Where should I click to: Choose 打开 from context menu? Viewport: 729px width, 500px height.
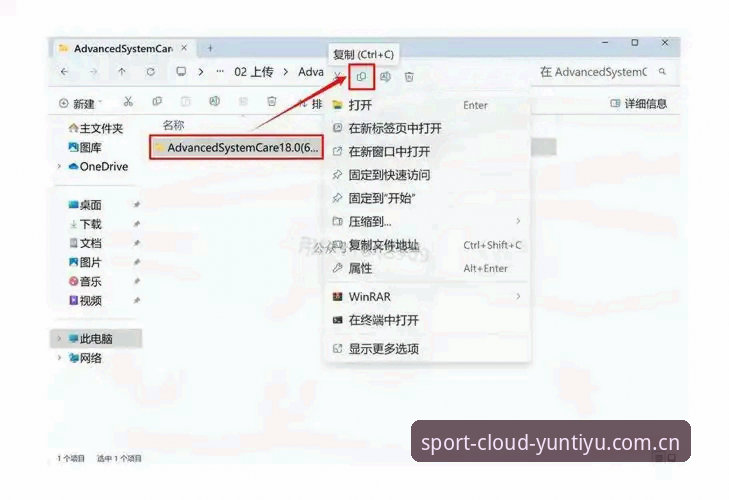coord(427,105)
